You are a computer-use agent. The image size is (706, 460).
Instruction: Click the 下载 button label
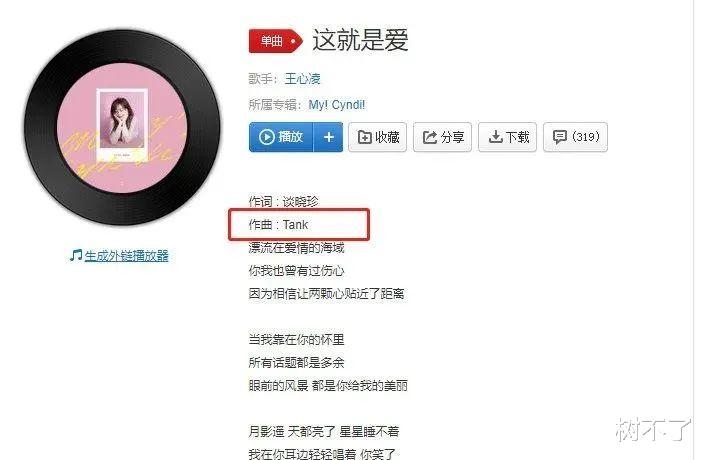pyautogui.click(x=517, y=137)
